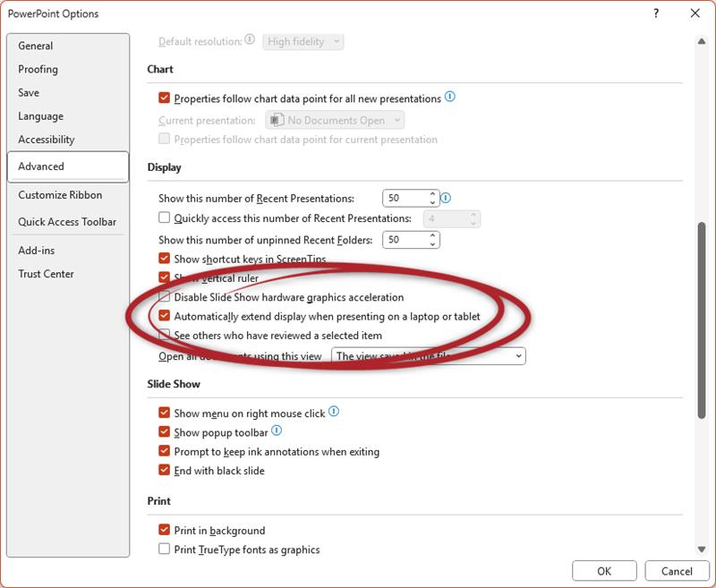Click the OK button

(x=604, y=571)
